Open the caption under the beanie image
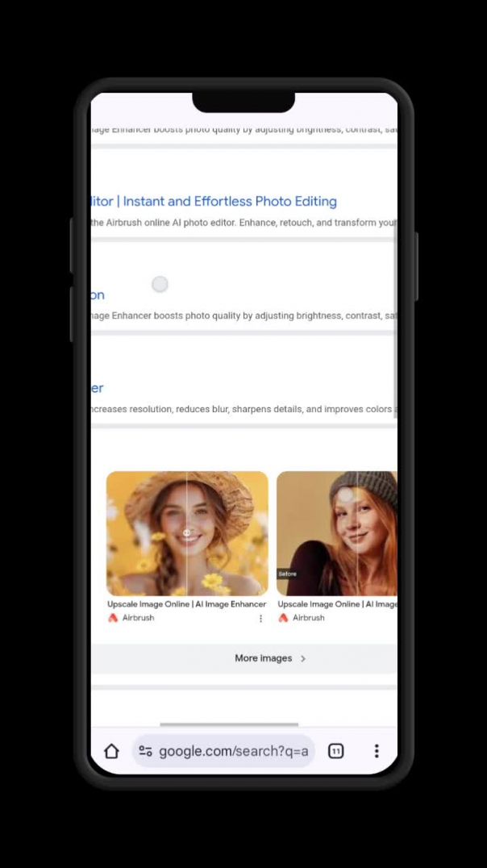The height and width of the screenshot is (868, 487). coord(337,604)
